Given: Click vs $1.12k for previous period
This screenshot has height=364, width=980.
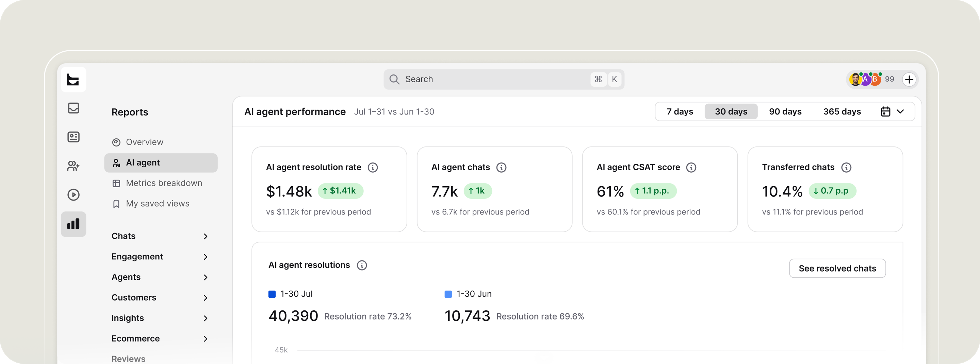Looking at the screenshot, I should [318, 212].
